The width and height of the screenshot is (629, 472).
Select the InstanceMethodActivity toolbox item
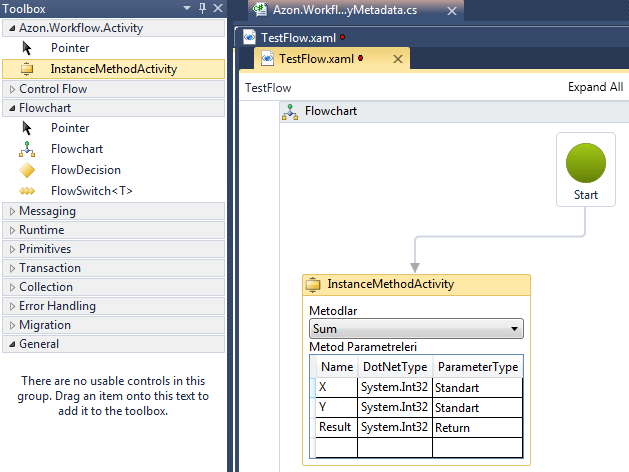coord(113,69)
